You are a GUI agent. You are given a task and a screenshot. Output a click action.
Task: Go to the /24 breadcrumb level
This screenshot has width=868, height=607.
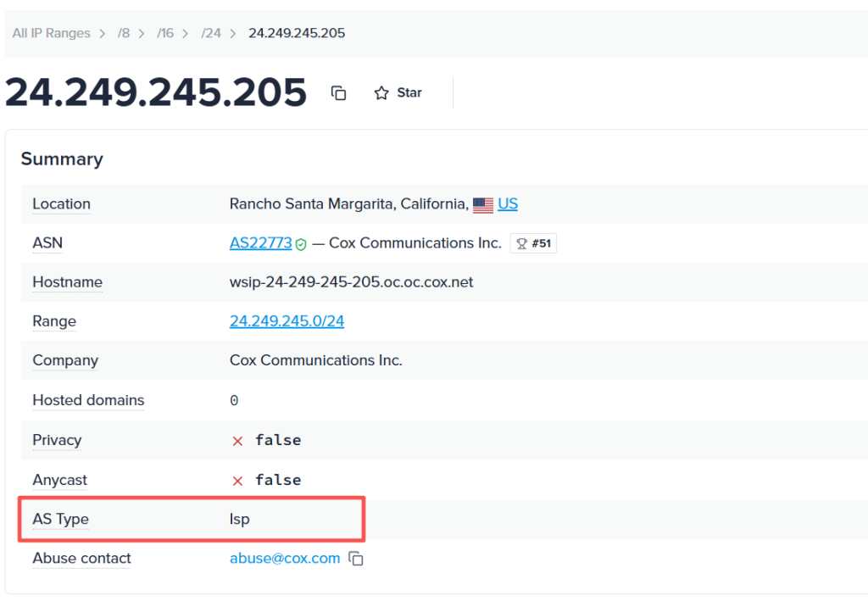[211, 33]
